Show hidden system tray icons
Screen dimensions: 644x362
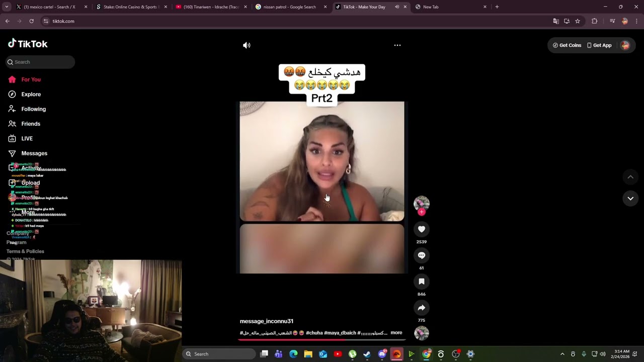(562, 354)
